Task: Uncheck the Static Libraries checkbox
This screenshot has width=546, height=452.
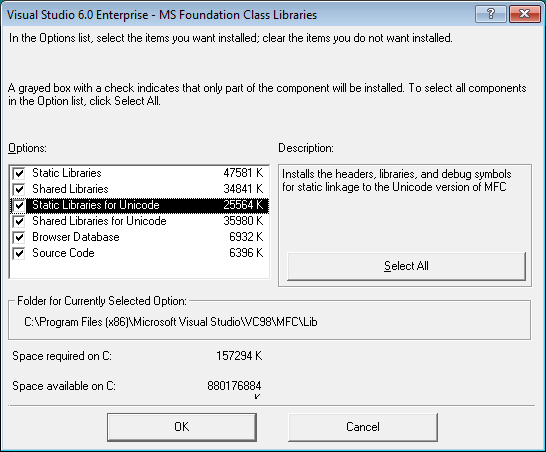Action: point(19,173)
